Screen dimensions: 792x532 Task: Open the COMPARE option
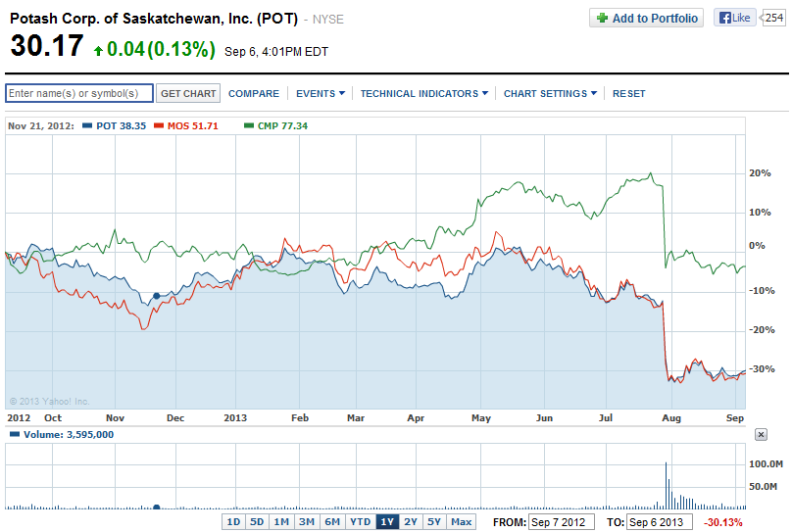click(x=254, y=93)
